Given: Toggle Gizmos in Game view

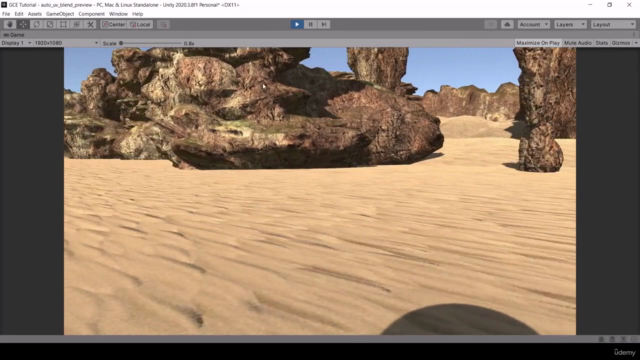Looking at the screenshot, I should pyautogui.click(x=620, y=43).
